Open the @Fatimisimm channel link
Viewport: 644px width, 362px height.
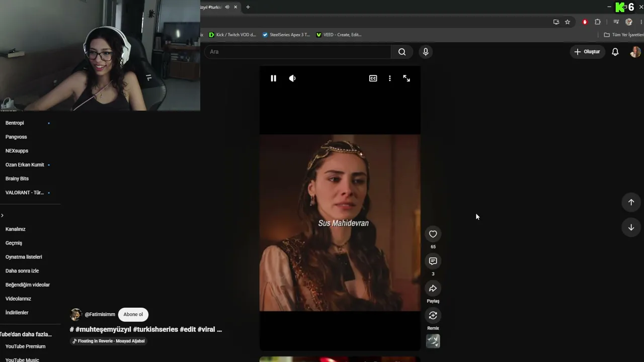100,314
